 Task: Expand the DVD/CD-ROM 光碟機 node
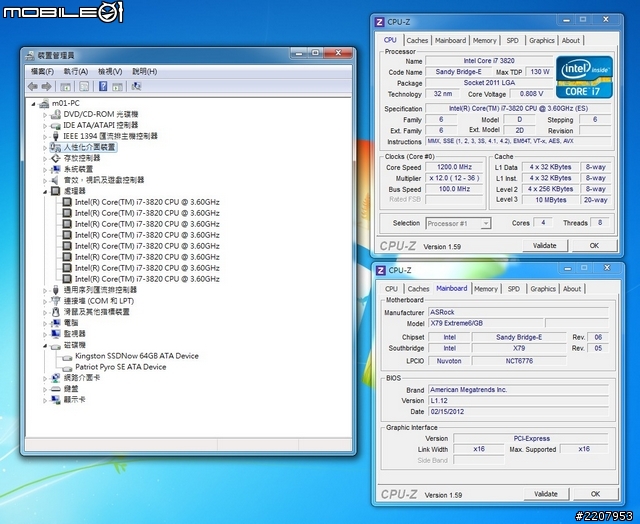(x=45, y=115)
